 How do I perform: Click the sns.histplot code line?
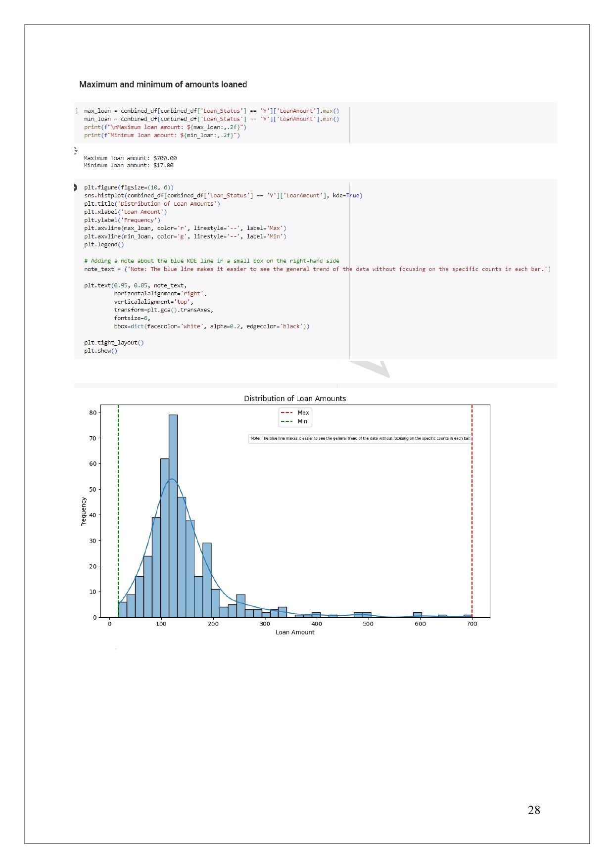pyautogui.click(x=223, y=196)
